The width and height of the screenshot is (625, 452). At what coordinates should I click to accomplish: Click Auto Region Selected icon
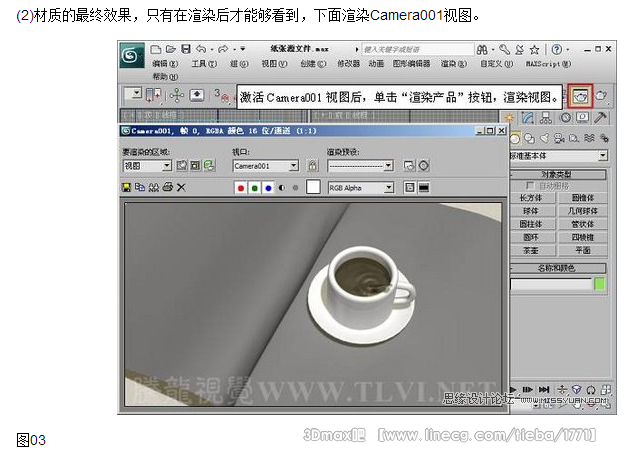point(195,165)
